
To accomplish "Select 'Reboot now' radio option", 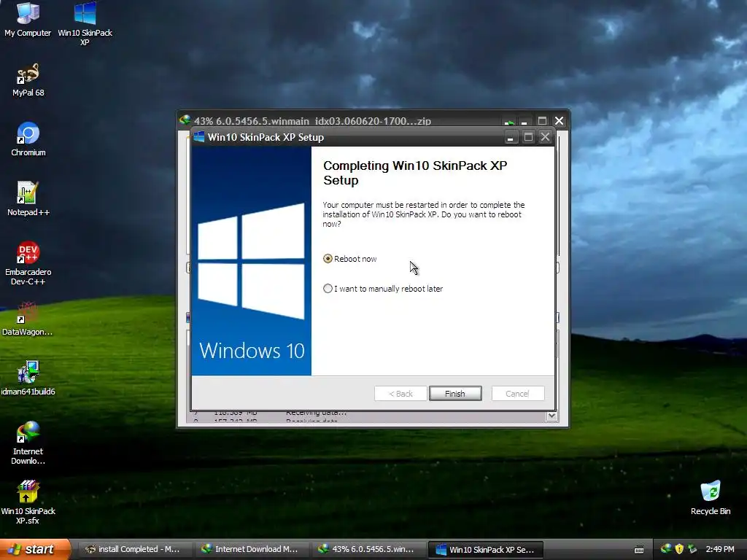I will click(349, 259).
